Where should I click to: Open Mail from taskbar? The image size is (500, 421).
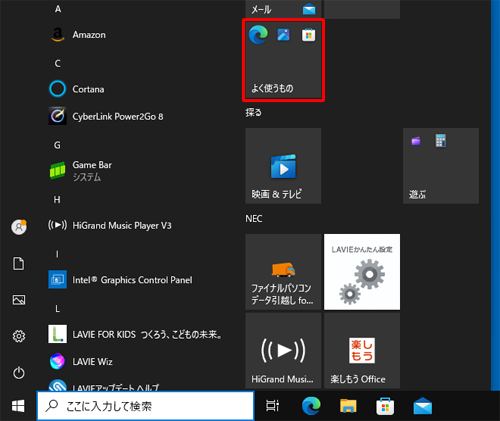point(422,406)
